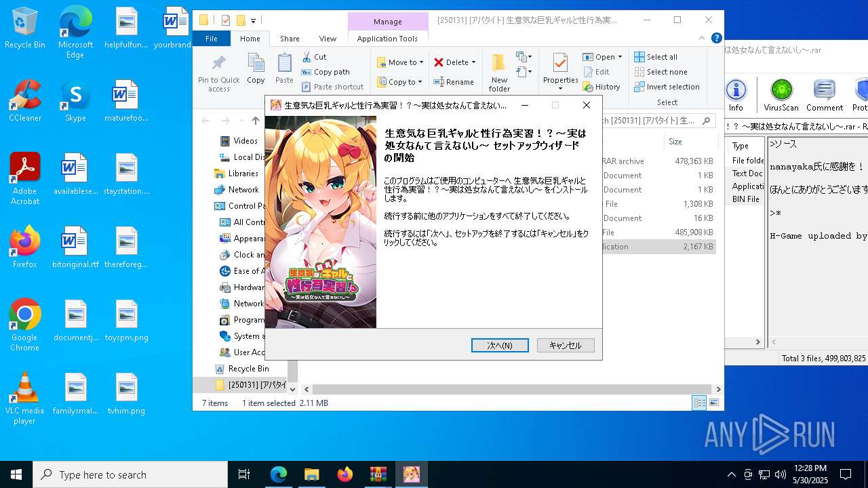Switch to the Share ribbon tab
868x488 pixels.
click(x=290, y=39)
